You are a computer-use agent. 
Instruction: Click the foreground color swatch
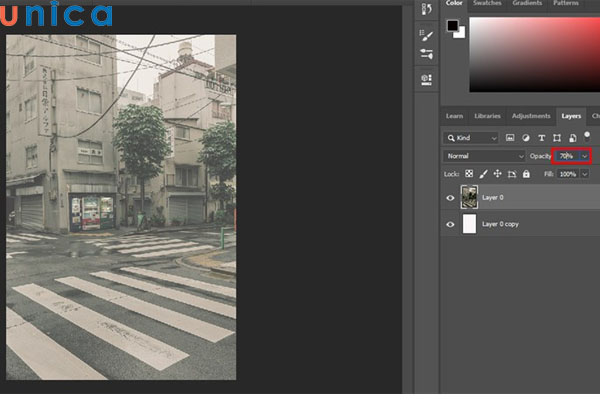point(453,26)
